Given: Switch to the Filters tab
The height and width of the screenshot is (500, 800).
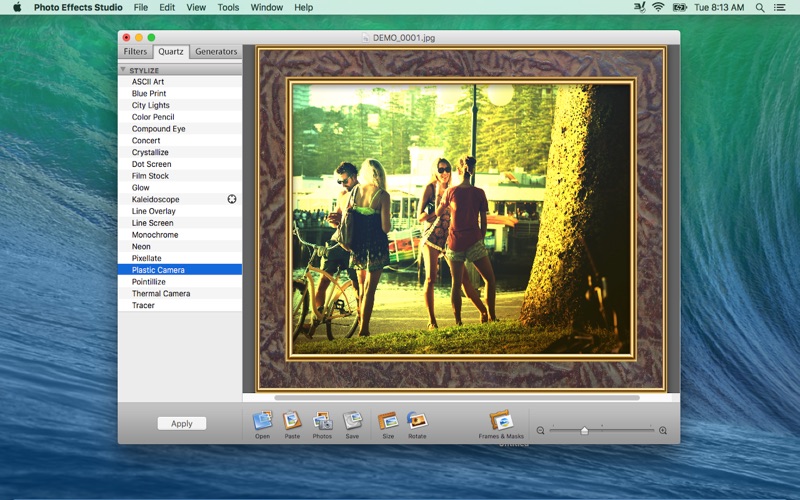Looking at the screenshot, I should (135, 51).
